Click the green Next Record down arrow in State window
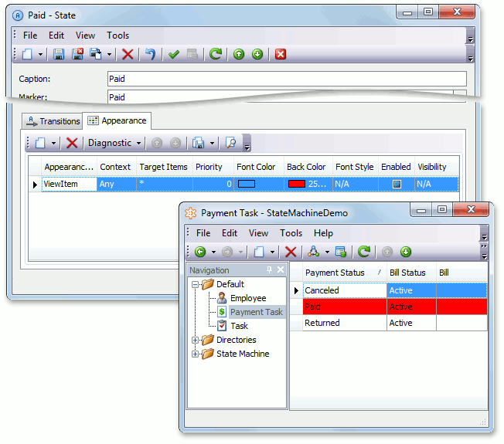This screenshot has width=504, height=444. [x=257, y=54]
